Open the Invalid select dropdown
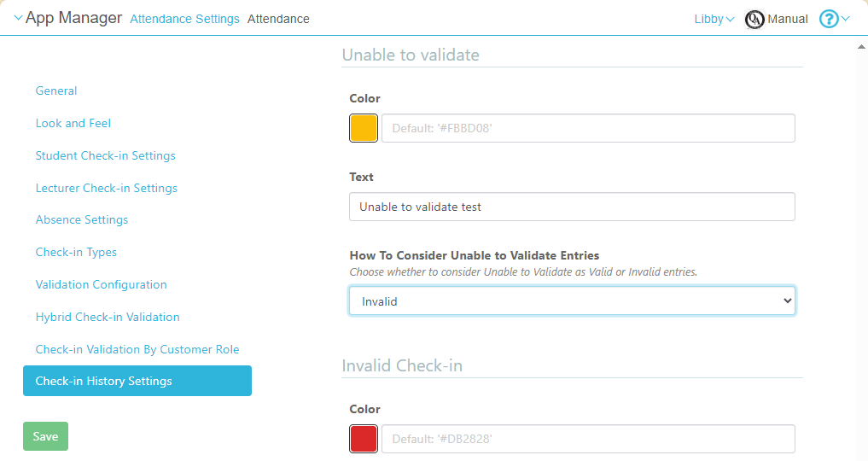The image size is (868, 461). (572, 301)
